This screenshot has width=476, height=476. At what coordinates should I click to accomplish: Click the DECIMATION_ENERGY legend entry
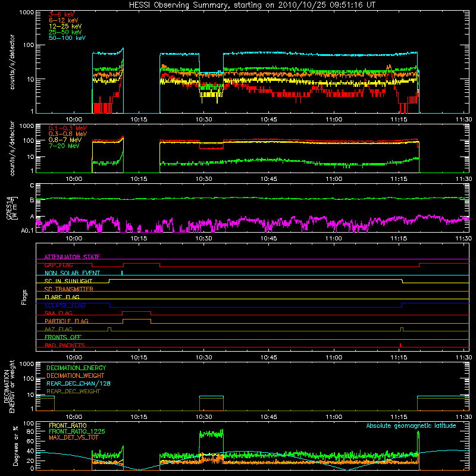[x=76, y=368]
